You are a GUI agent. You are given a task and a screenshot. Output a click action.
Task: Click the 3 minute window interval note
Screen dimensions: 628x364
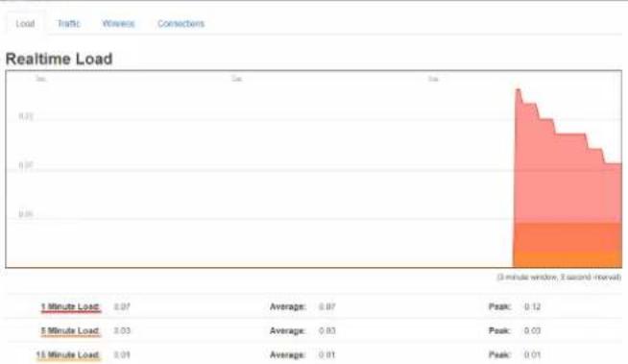(x=559, y=278)
